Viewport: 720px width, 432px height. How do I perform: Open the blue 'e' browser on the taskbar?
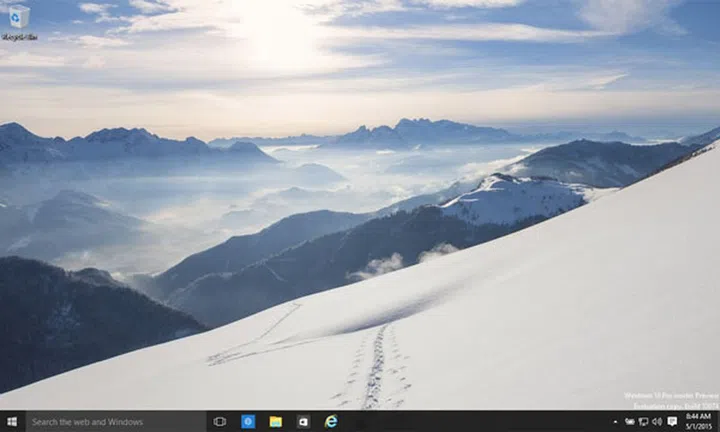pyautogui.click(x=331, y=422)
